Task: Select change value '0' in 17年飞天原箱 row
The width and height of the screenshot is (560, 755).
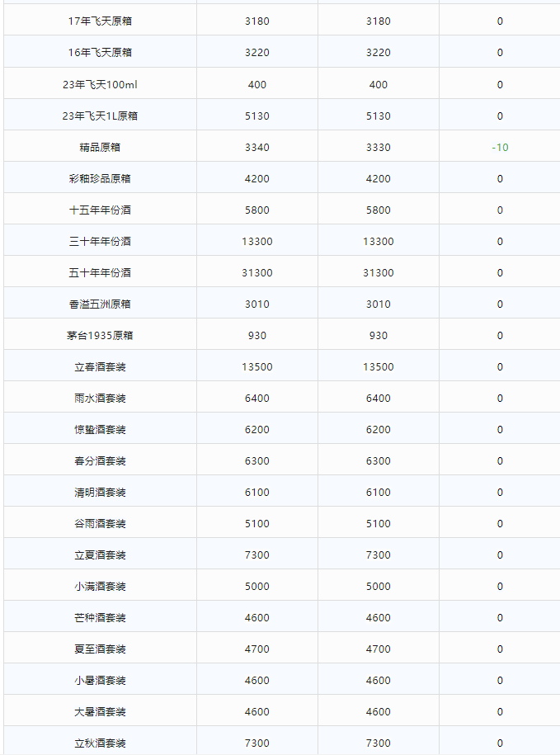Action: pyautogui.click(x=500, y=21)
